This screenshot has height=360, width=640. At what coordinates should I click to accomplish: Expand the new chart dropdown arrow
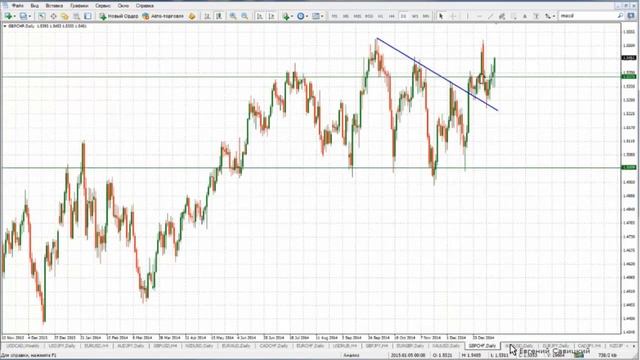[x=15, y=16]
